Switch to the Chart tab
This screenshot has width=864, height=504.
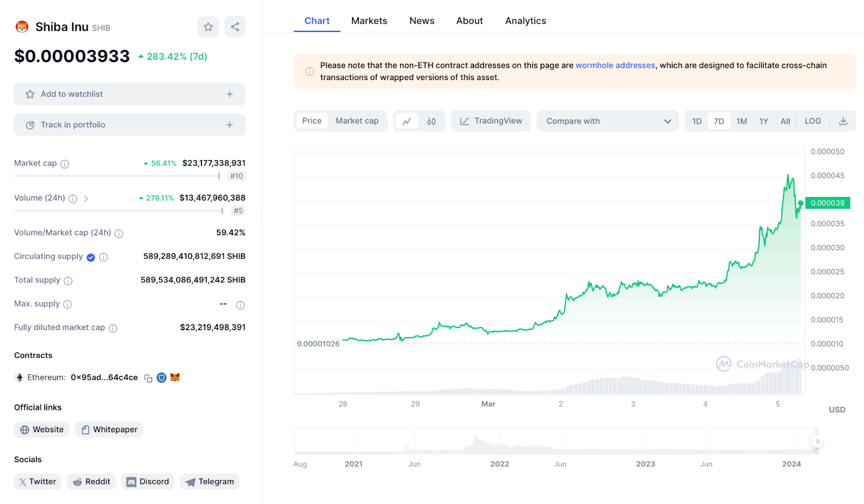point(317,21)
